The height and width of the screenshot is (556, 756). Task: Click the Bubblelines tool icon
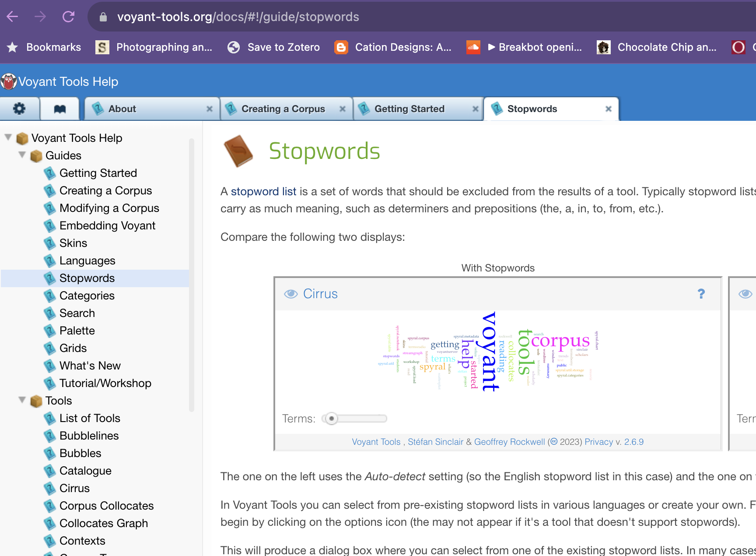(x=50, y=436)
